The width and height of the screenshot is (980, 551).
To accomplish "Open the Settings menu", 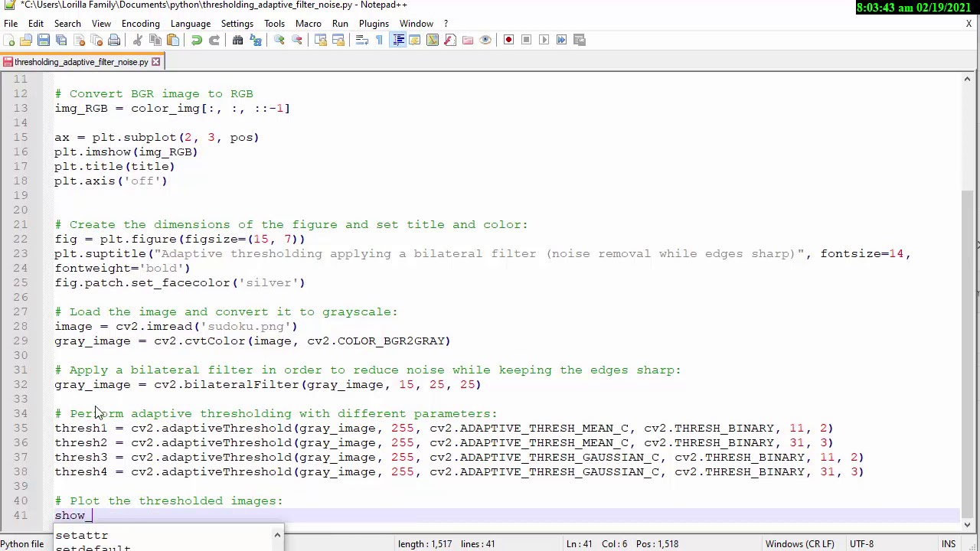I will [x=237, y=24].
